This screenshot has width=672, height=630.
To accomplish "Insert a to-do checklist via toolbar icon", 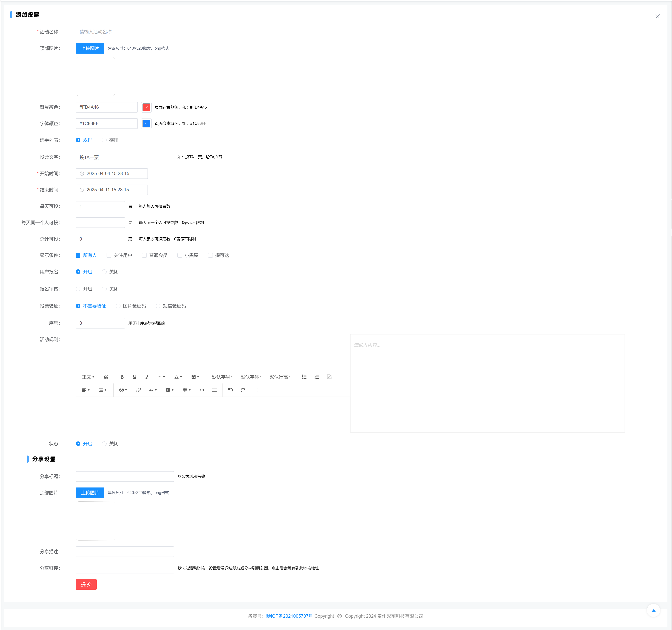I will (x=329, y=377).
